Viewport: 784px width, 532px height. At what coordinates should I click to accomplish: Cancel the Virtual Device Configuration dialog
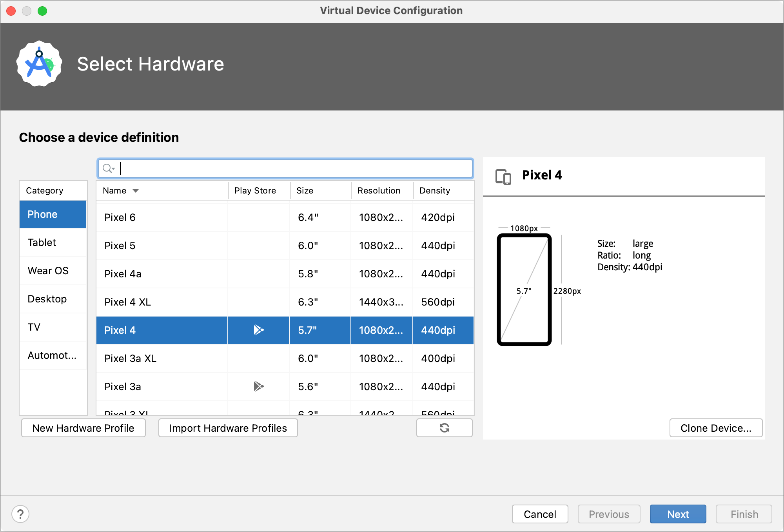(540, 514)
